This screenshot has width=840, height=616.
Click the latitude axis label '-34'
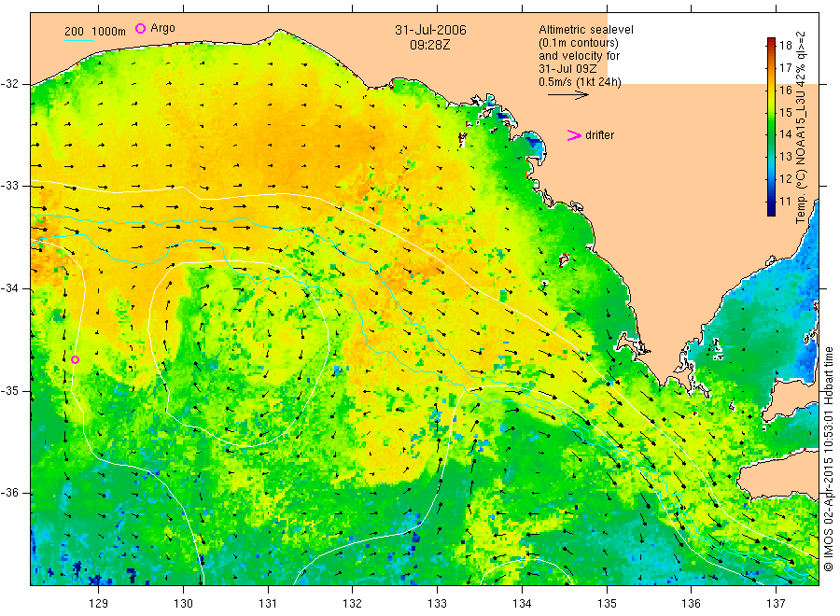(x=9, y=288)
